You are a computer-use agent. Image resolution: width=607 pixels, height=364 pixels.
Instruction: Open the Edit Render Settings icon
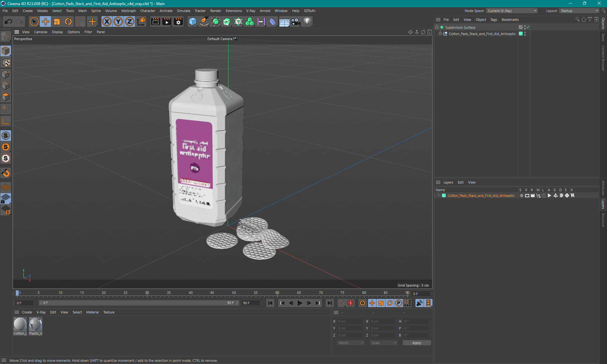click(178, 21)
